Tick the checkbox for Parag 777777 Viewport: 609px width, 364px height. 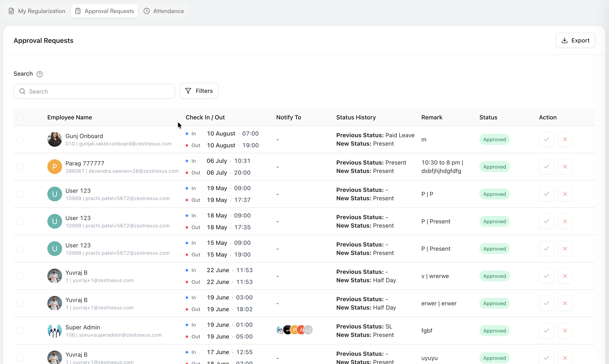(20, 166)
